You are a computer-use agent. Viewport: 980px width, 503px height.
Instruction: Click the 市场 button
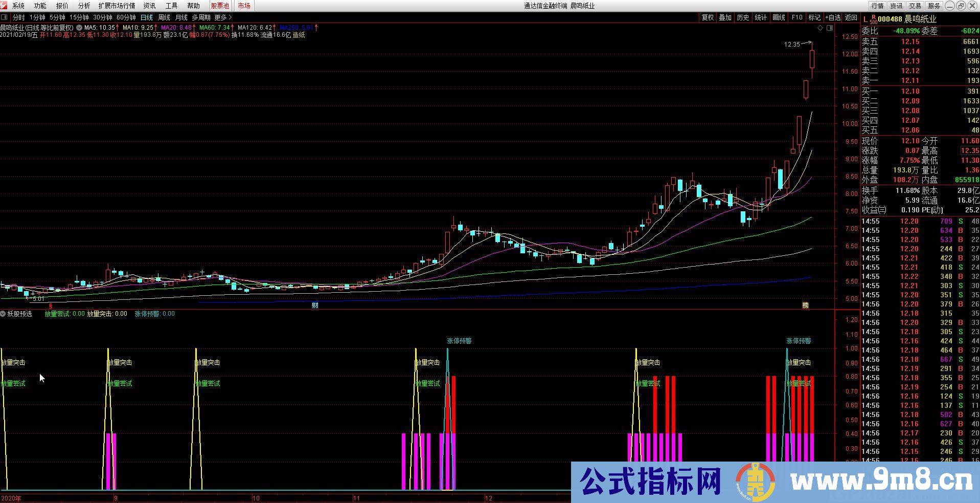pos(244,6)
